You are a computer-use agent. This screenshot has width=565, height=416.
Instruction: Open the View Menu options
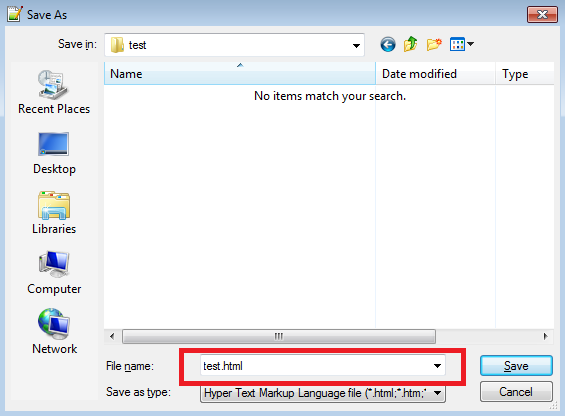[x=462, y=44]
